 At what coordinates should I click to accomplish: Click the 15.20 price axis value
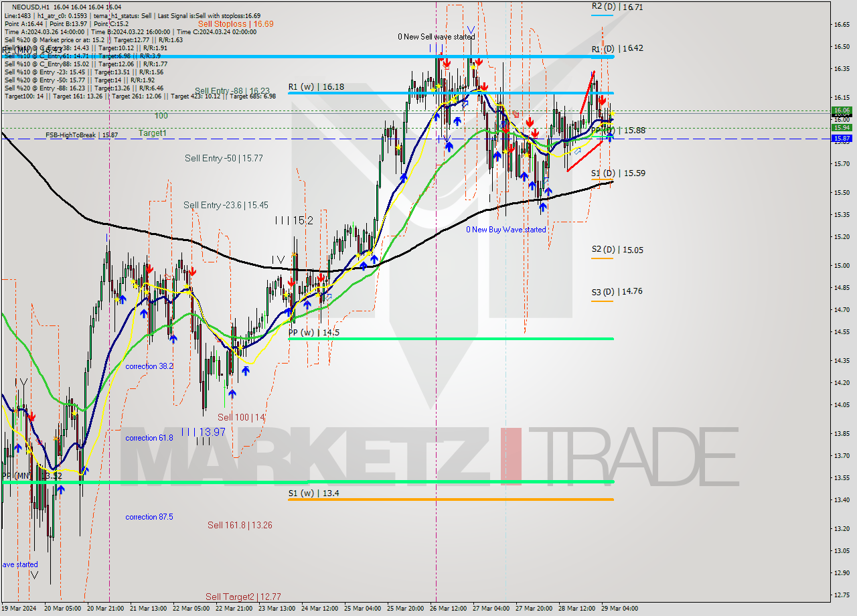pos(842,237)
